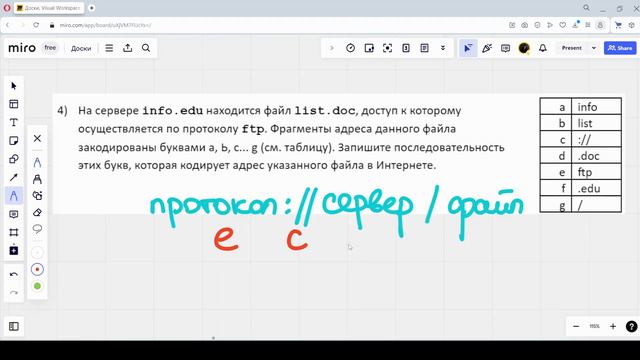
Task: Open a new browser tab
Action: pyautogui.click(x=91, y=8)
